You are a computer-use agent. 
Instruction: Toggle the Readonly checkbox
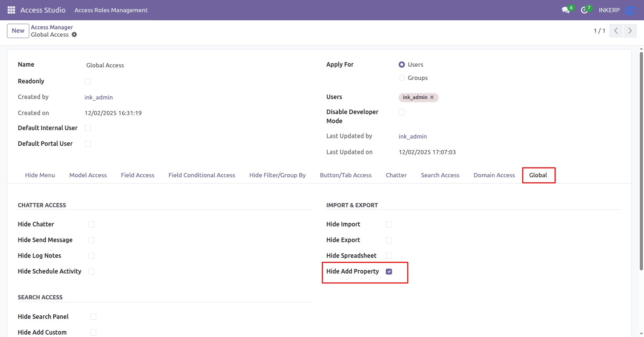click(x=87, y=81)
